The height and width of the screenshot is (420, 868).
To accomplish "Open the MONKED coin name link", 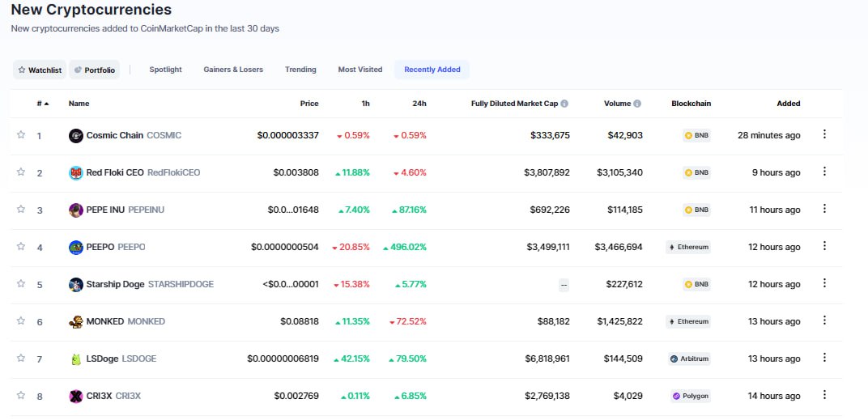I will coord(126,321).
